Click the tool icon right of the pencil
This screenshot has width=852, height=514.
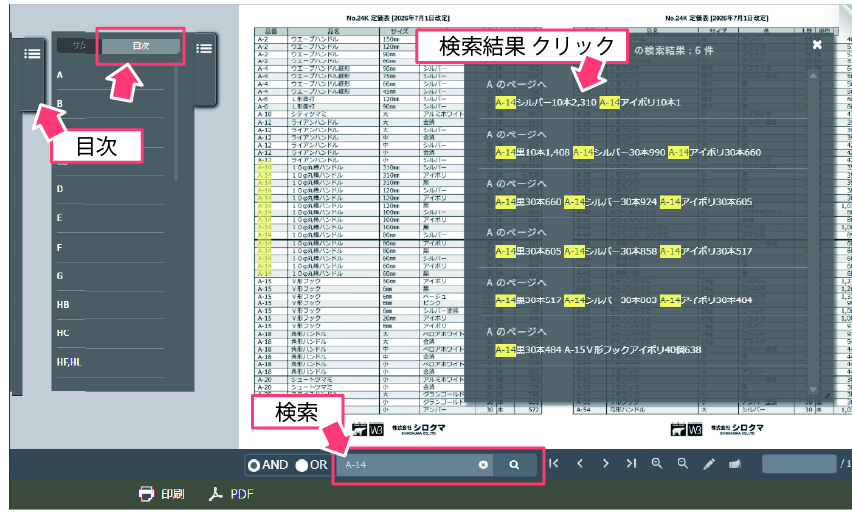click(735, 463)
